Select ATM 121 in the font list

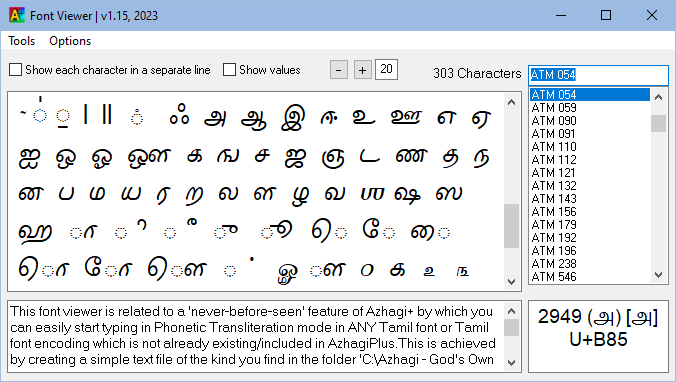click(590, 172)
